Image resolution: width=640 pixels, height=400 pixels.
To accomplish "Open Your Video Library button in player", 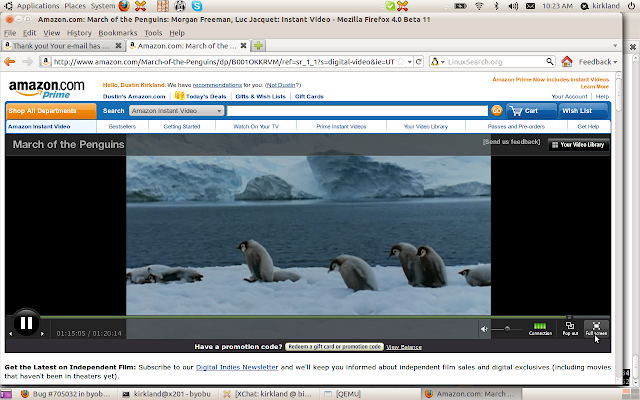I will click(x=578, y=144).
